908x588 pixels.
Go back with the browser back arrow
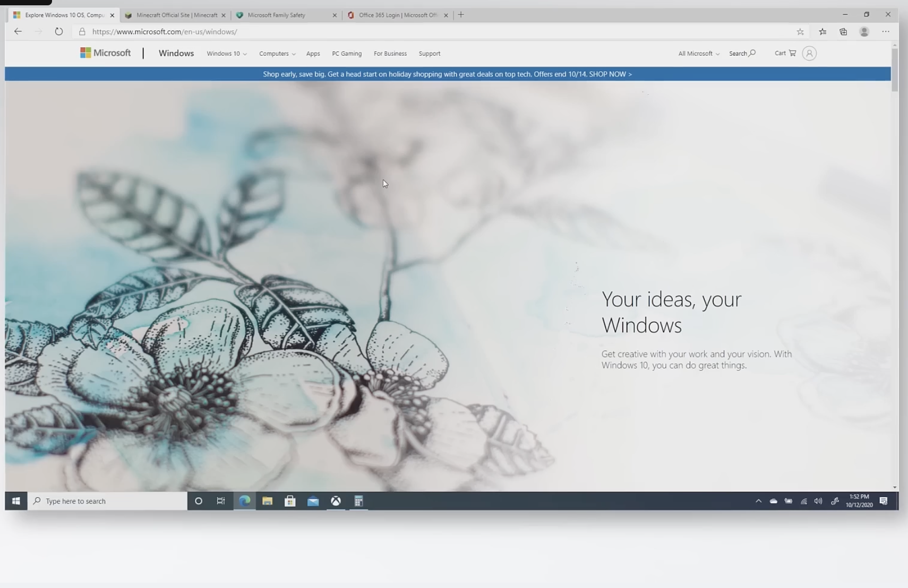coord(18,31)
